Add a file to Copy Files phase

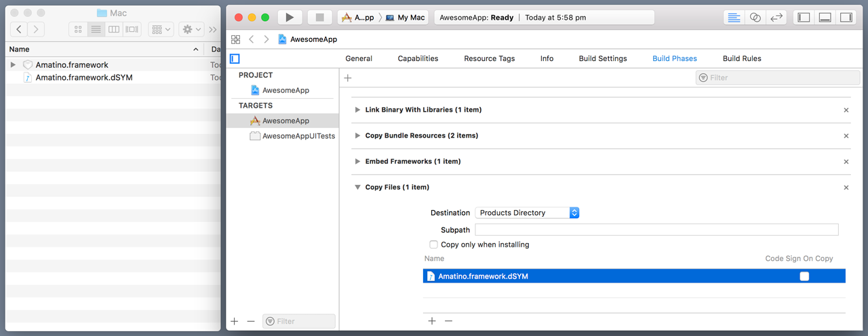[x=432, y=321]
